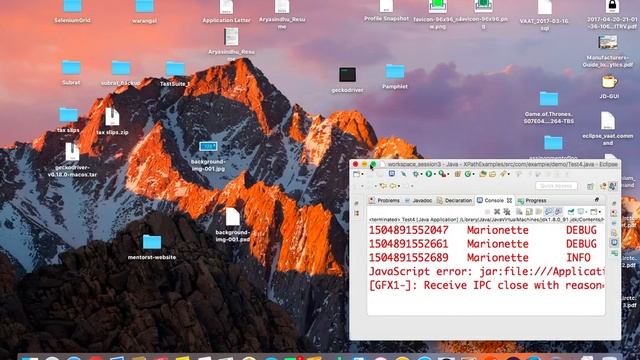Click the green Run button in Eclipse toolbar
Viewport: 640px width, 360px height.
(x=429, y=174)
